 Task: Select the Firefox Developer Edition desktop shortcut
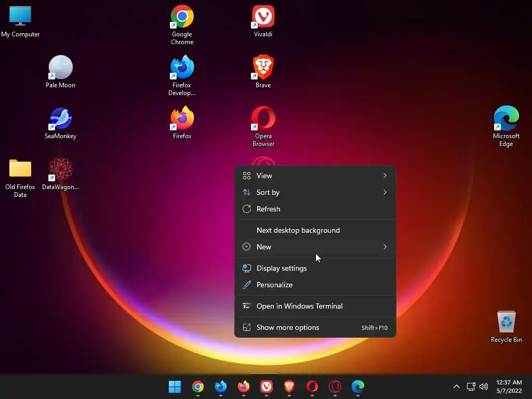tap(182, 76)
